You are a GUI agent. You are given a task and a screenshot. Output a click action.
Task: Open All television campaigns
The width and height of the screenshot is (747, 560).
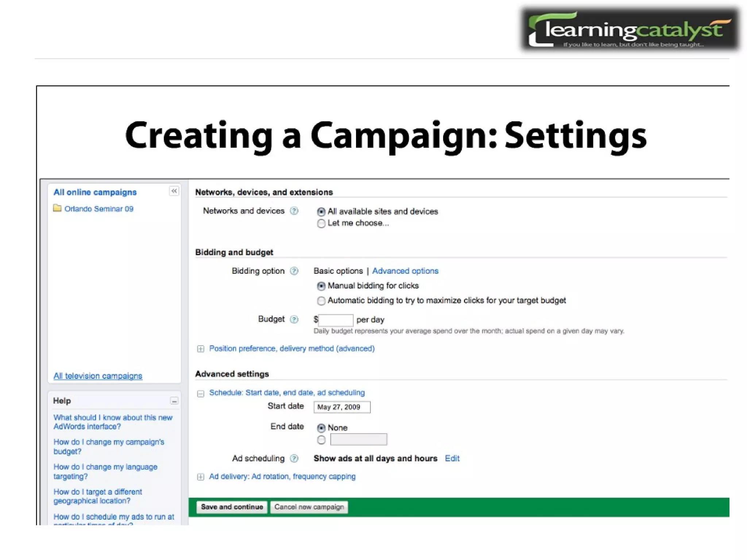click(98, 376)
